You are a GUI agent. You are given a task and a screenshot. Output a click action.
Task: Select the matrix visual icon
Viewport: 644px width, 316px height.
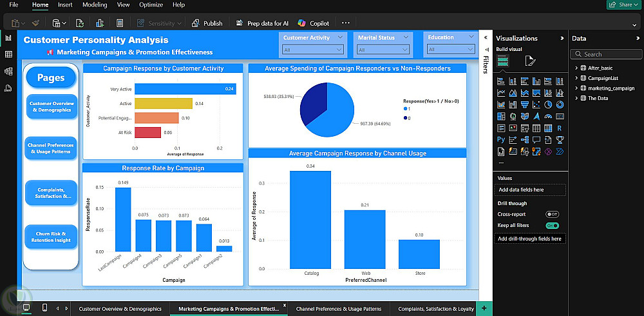[x=548, y=128]
